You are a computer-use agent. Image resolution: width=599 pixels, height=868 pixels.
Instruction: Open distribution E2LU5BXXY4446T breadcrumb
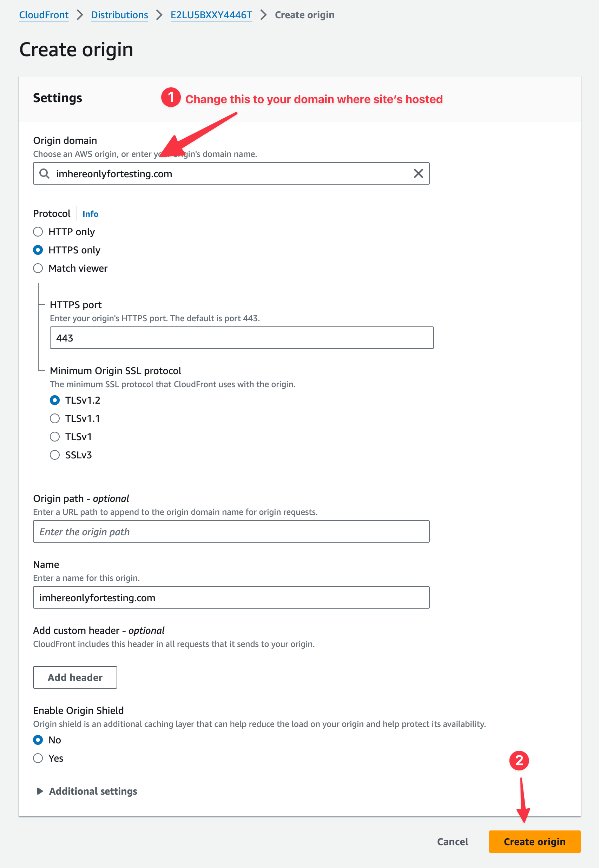(x=211, y=15)
